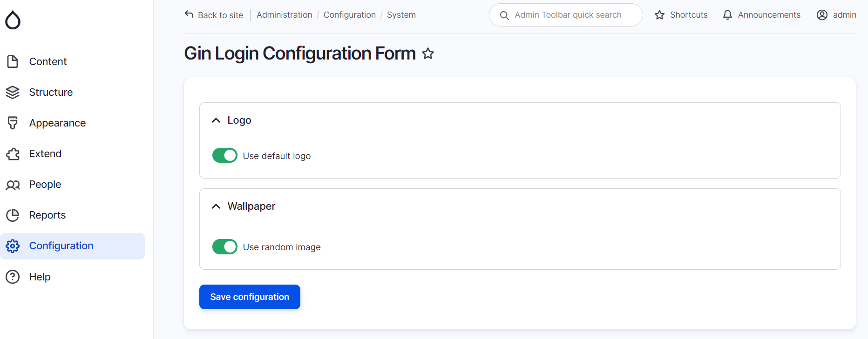Collapse the Wallpaper section chevron
The image size is (868, 339).
point(216,206)
